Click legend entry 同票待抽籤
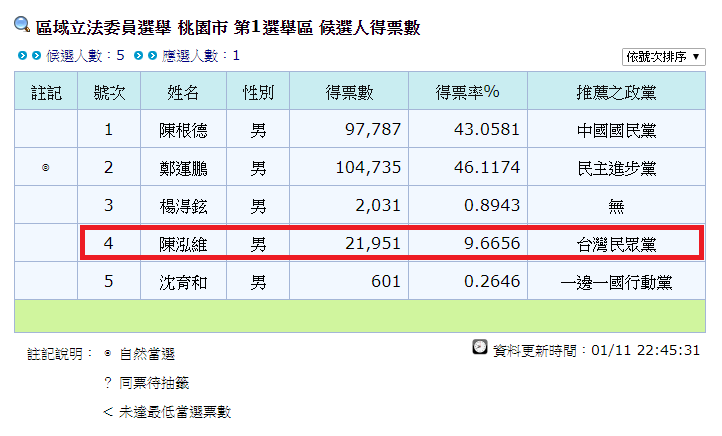Viewport: 722px width, 436px height. click(x=154, y=383)
